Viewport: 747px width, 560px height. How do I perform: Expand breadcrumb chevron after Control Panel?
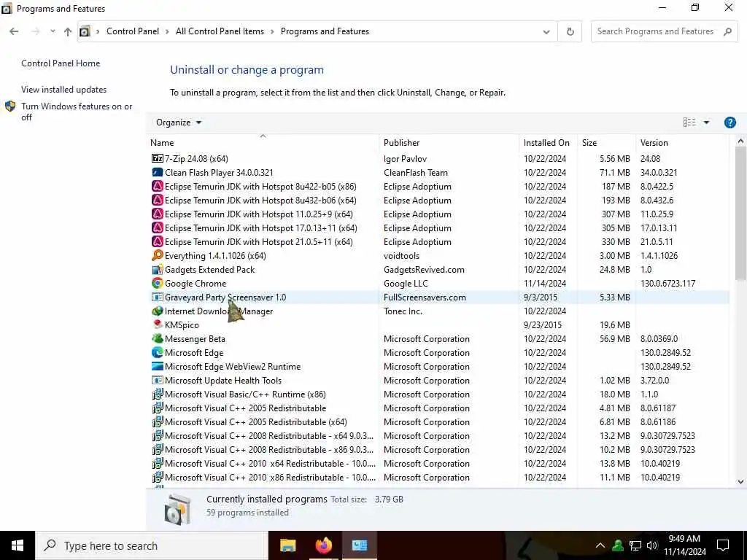tap(167, 31)
